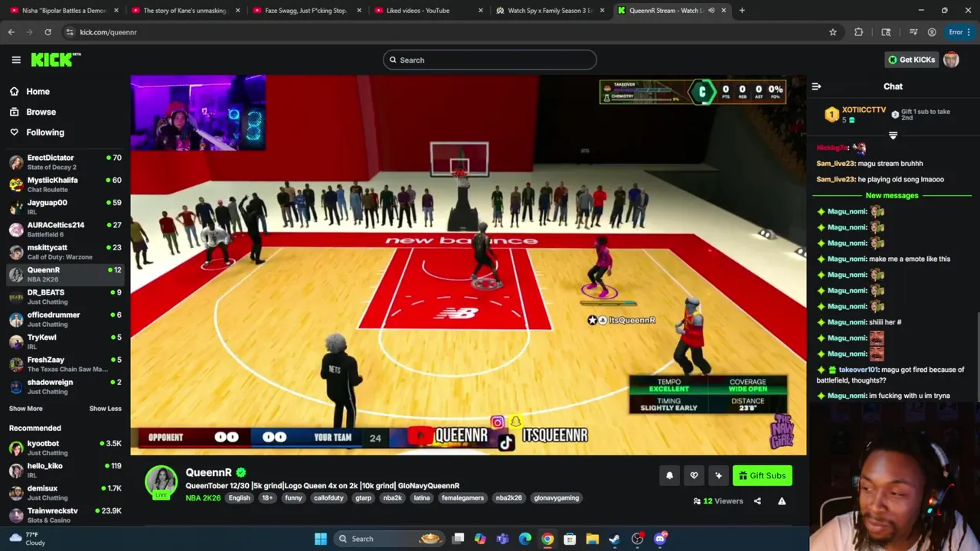Click the 12 Viewers count

pos(718,501)
